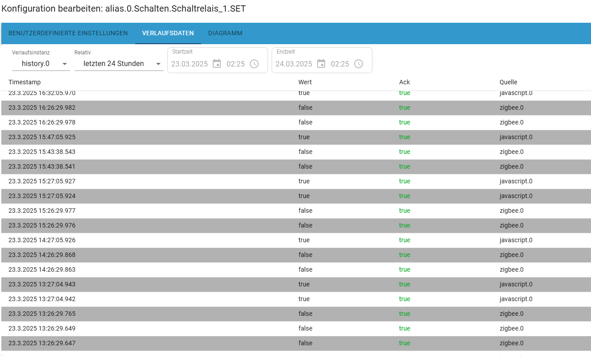Click the Startzeit time field 02:25
Image resolution: width=591 pixels, height=364 pixels.
pos(236,64)
